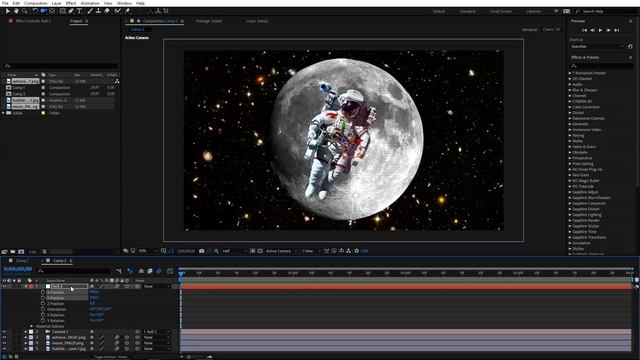This screenshot has height=360, width=640.
Task: Open Camera 1 parent link dropdown
Action: point(157,332)
